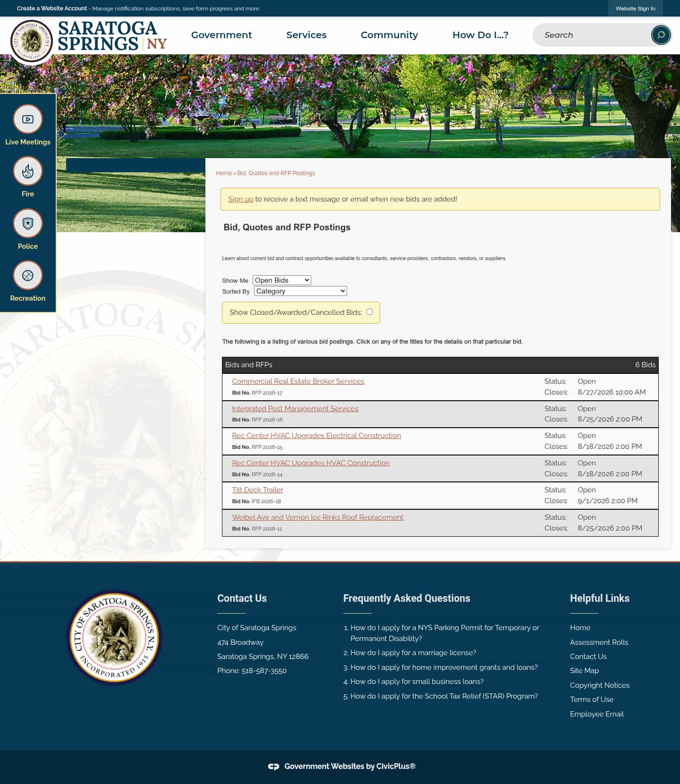Open the Police badge icon

point(28,223)
